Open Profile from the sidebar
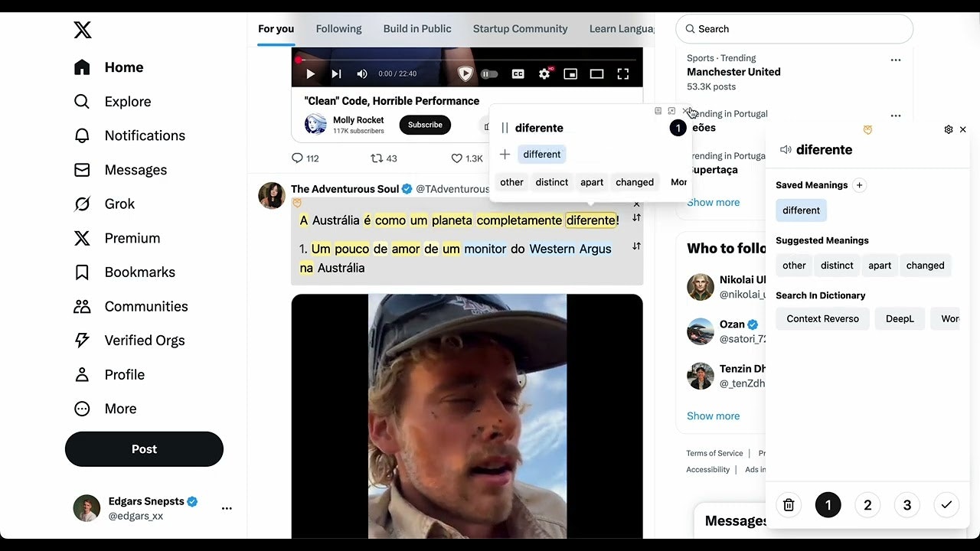Viewport: 980px width, 551px height. click(x=109, y=374)
